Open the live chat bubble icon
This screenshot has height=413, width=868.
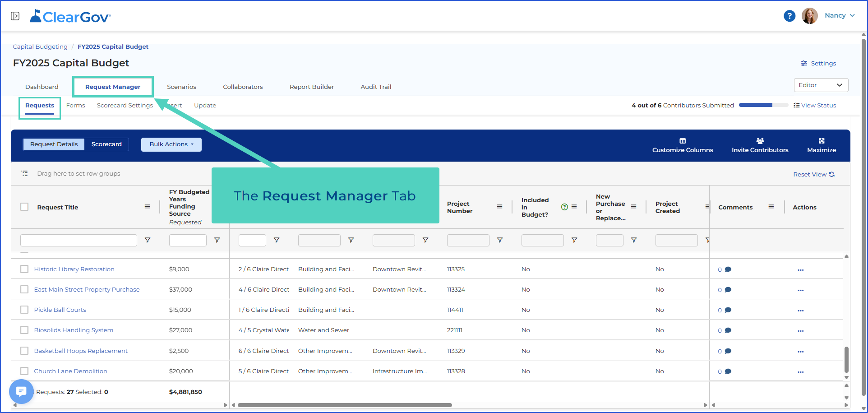tap(21, 391)
